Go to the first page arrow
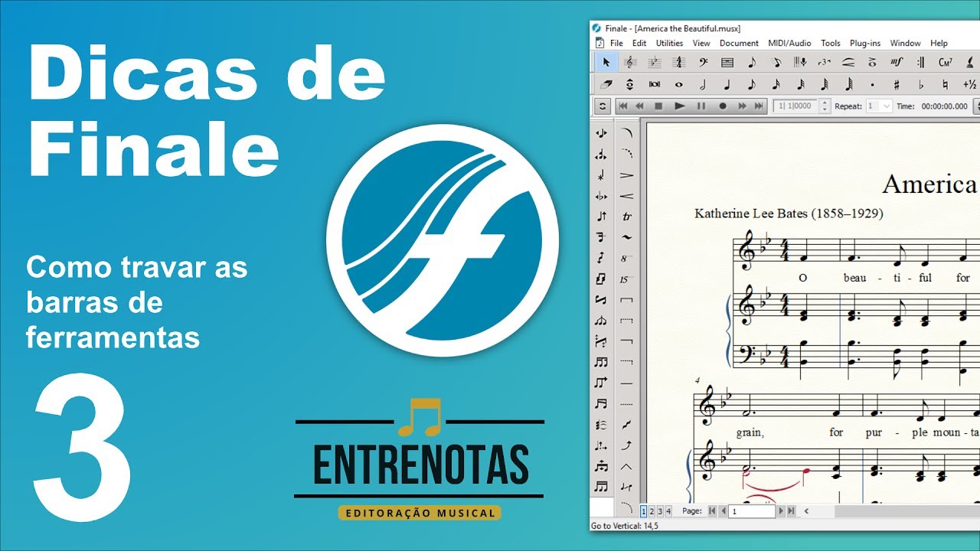The width and height of the screenshot is (980, 551). point(712,510)
